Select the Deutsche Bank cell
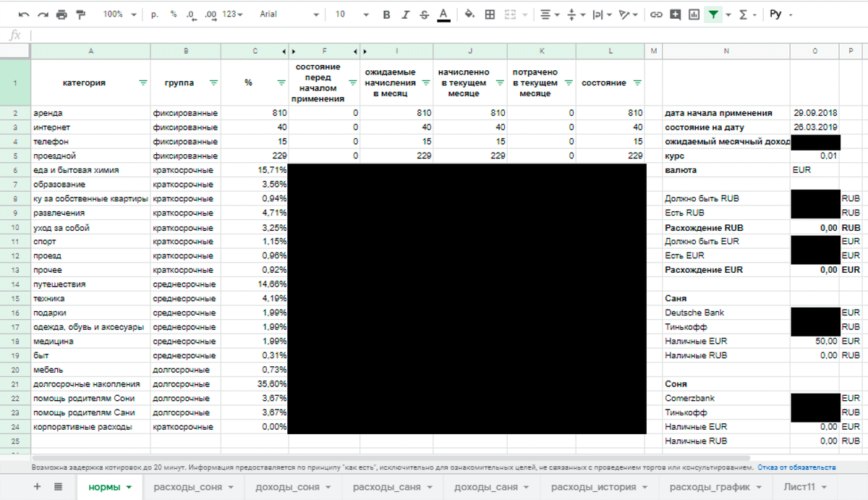This screenshot has height=500, width=868. 726,313
